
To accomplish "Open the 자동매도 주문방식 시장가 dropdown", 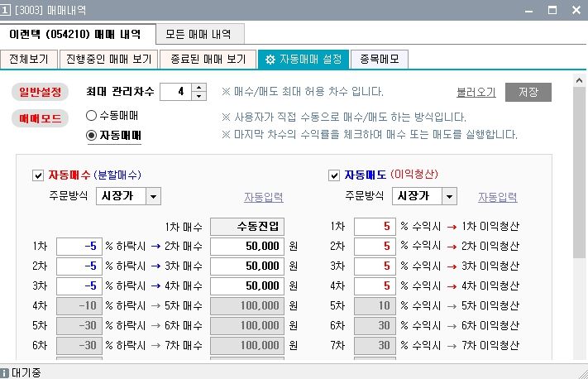I will pos(449,196).
